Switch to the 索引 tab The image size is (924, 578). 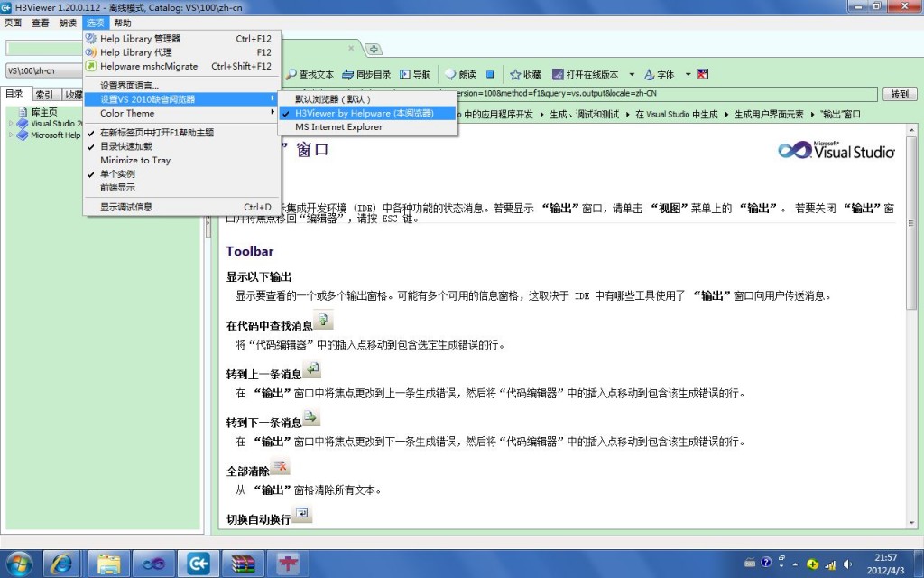point(44,94)
